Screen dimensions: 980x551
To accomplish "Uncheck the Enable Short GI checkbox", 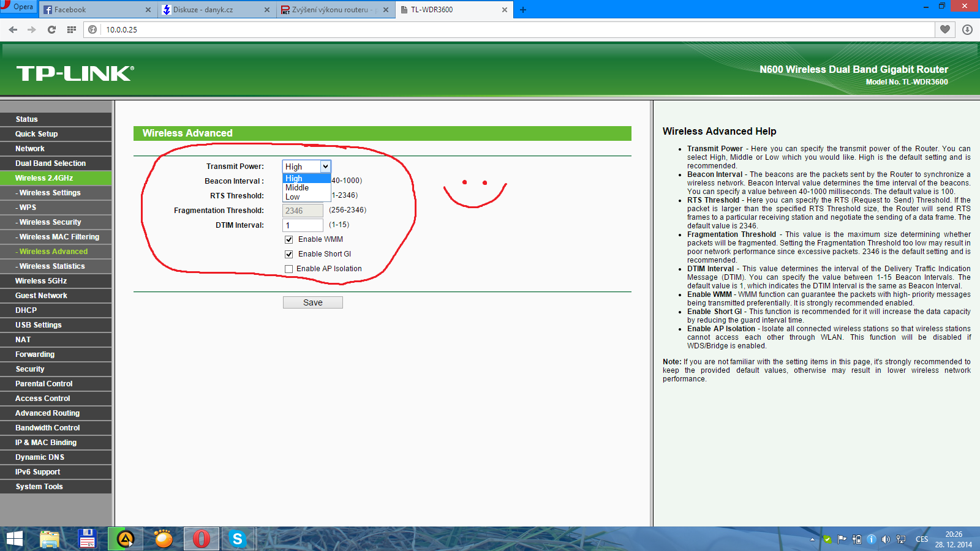I will 289,254.
